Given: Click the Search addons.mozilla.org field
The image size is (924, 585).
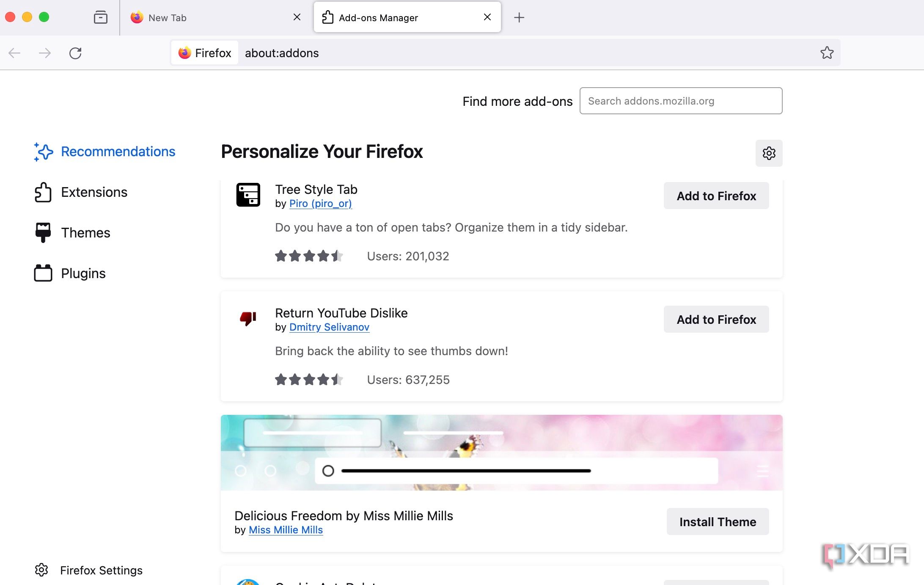Looking at the screenshot, I should 681,101.
